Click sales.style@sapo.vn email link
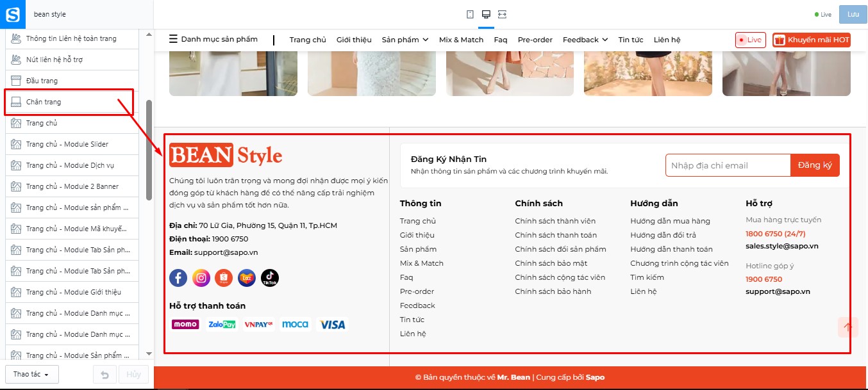This screenshot has height=390, width=868. pyautogui.click(x=781, y=246)
